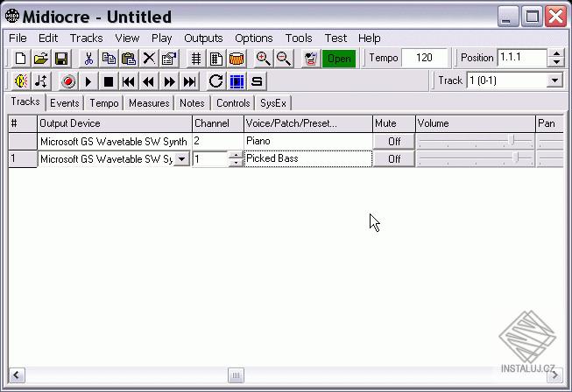
Task: Open the Help menu
Action: click(369, 38)
